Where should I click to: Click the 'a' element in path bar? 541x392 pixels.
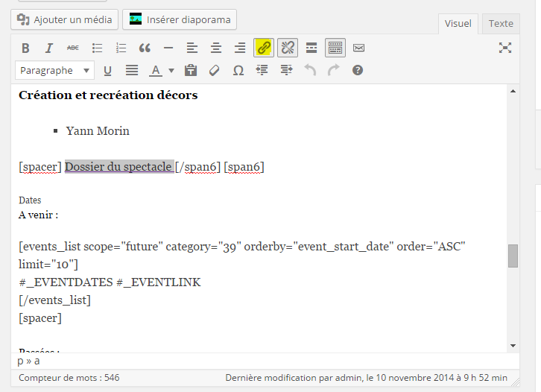point(37,361)
